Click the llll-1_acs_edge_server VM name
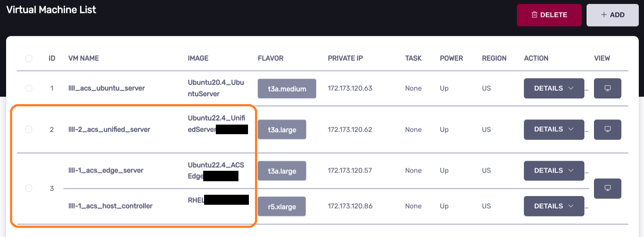Image resolution: width=644 pixels, height=237 pixels. pos(106,170)
